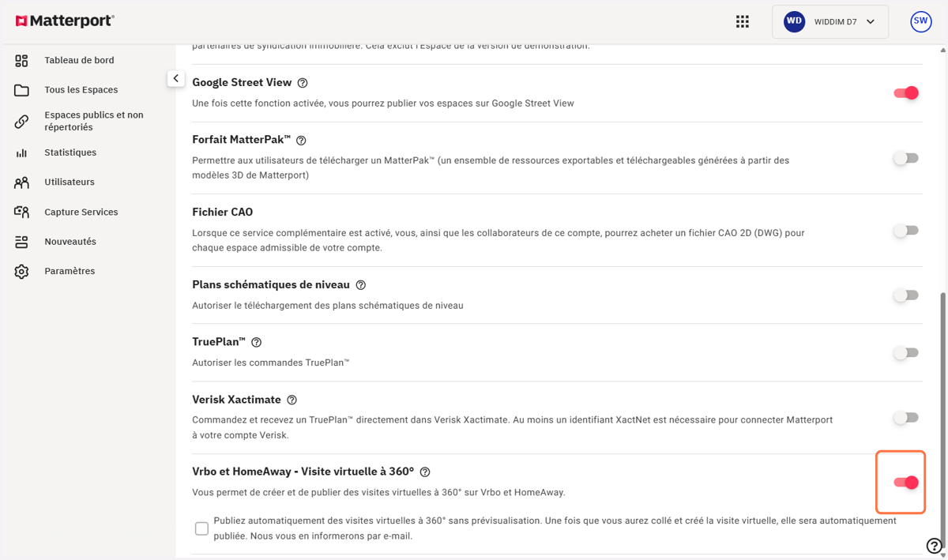Open Capture Services page
Image resolution: width=948 pixels, height=560 pixels.
point(81,212)
